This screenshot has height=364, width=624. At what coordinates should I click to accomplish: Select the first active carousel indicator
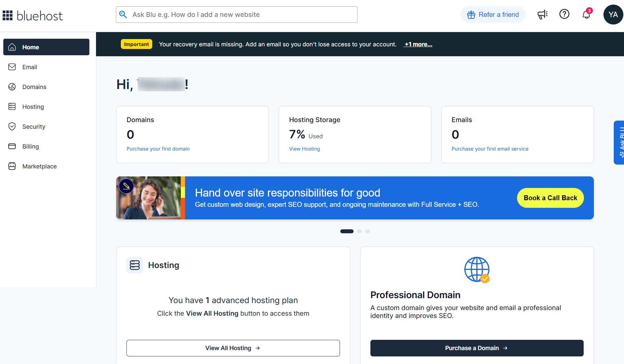pyautogui.click(x=347, y=231)
